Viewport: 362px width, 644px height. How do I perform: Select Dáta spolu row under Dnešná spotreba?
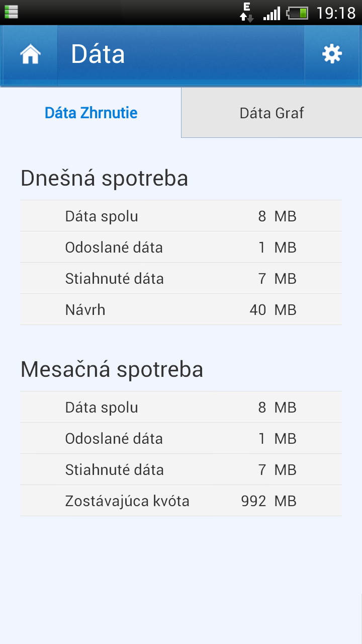[x=181, y=216]
